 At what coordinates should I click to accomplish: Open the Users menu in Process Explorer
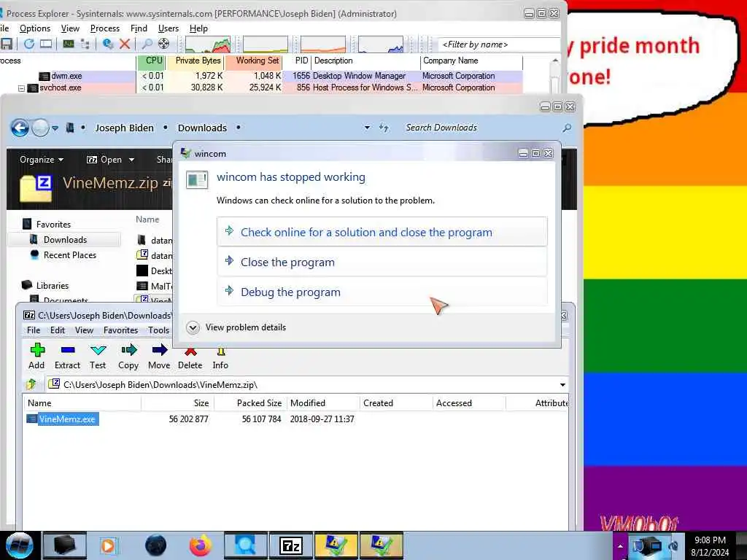coord(169,28)
